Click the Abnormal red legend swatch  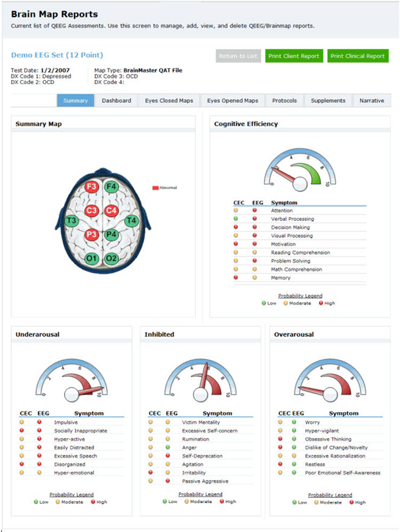pos(155,188)
